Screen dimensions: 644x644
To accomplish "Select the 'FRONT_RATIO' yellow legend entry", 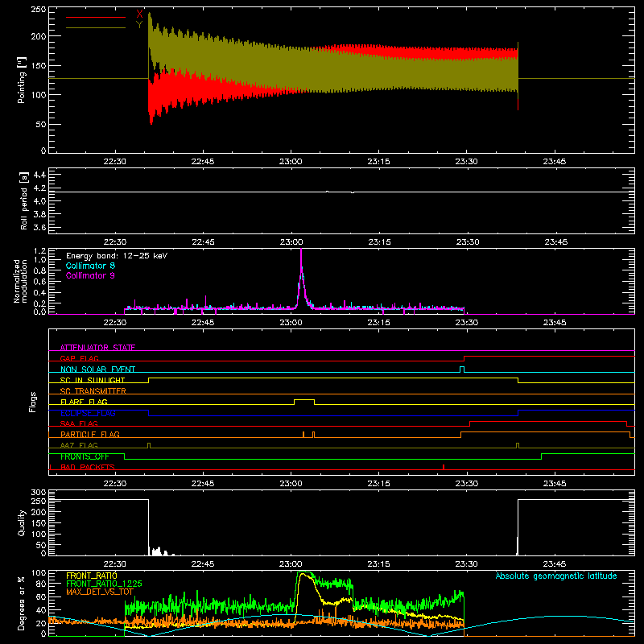I will 92,576.
